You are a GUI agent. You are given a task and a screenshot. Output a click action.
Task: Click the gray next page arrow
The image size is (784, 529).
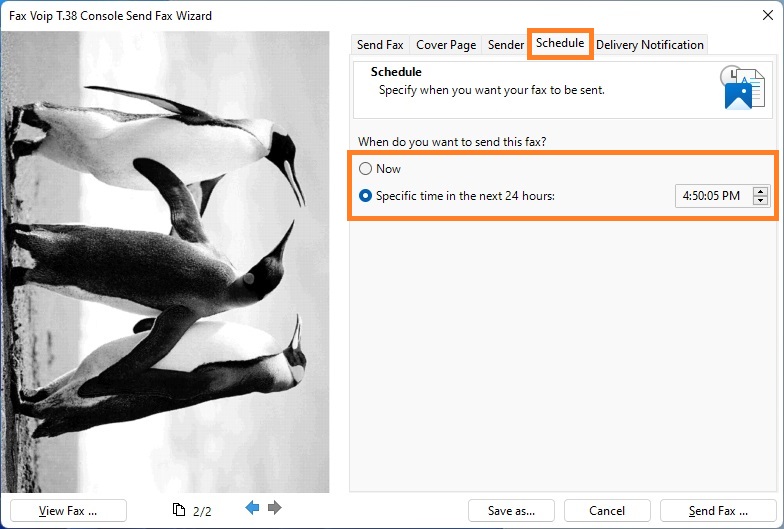tap(275, 508)
